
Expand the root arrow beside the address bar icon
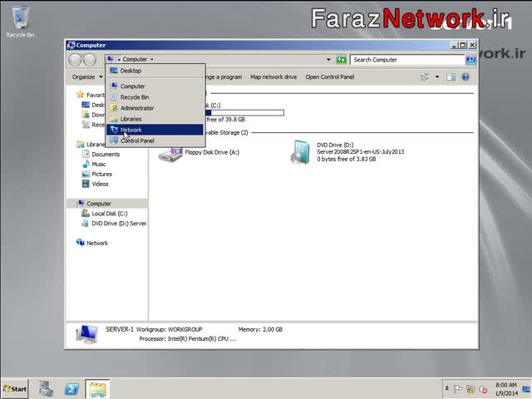[x=119, y=59]
